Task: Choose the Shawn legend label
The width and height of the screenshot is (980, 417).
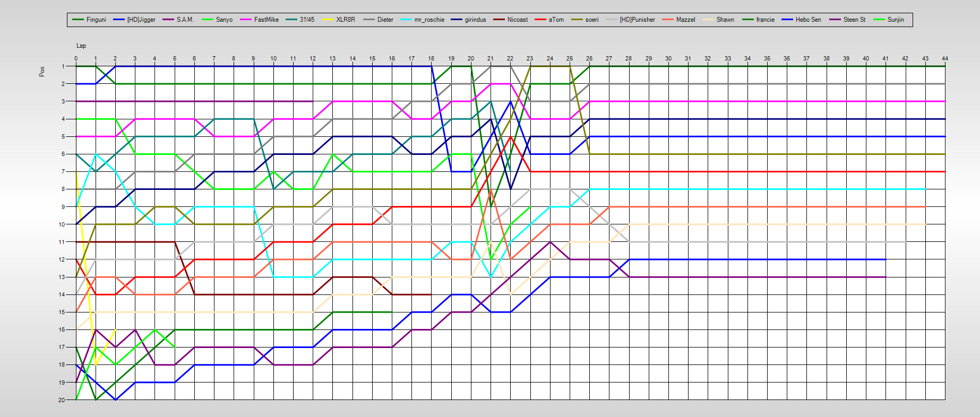Action: point(725,20)
